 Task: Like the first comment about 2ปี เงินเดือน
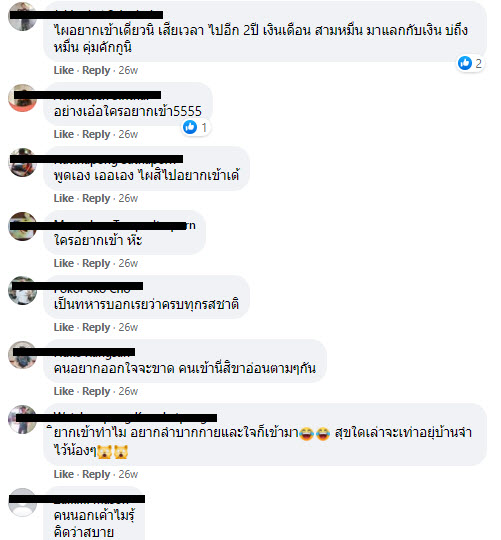click(x=64, y=70)
